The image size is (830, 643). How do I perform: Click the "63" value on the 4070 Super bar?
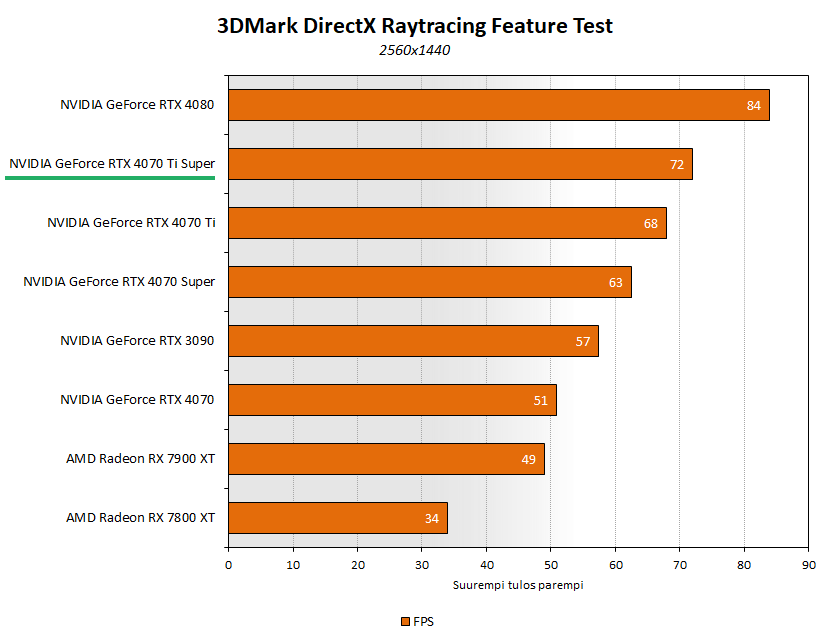pyautogui.click(x=616, y=283)
